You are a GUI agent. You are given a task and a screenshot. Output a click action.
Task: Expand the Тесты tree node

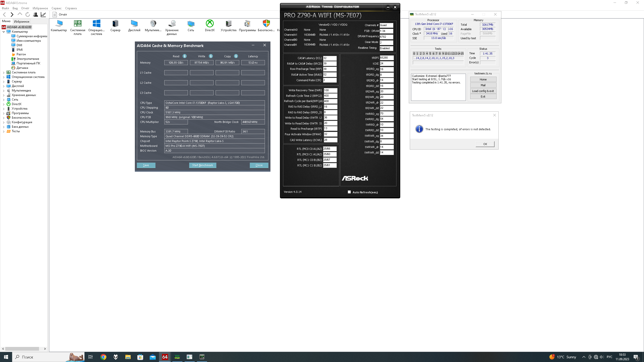pyautogui.click(x=4, y=131)
